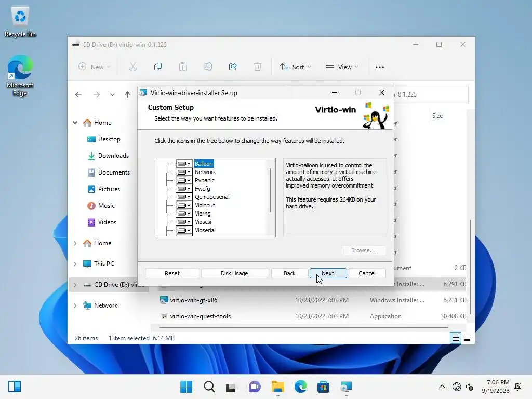Expand the Network node in sidebar
This screenshot has height=399, width=532.
click(75, 305)
